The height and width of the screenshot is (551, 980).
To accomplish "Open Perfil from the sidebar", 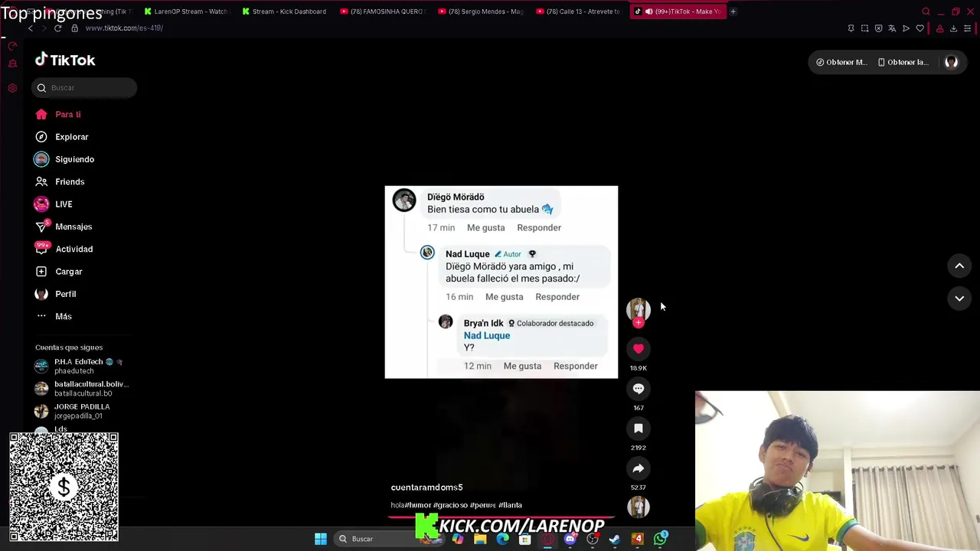I will 55,294.
